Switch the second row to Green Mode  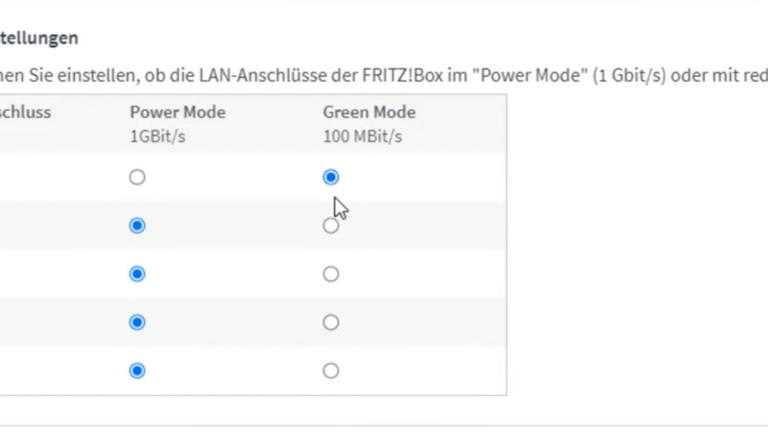tap(331, 226)
